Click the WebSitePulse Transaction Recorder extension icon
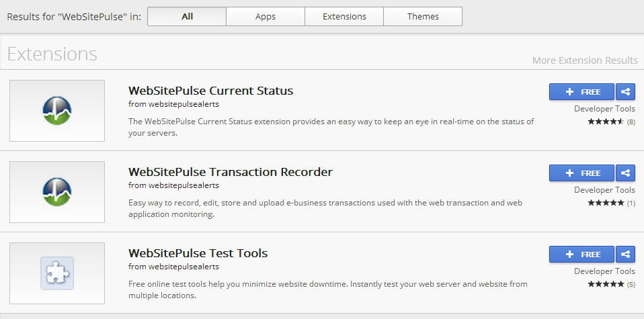This screenshot has width=644, height=319. coord(57,192)
